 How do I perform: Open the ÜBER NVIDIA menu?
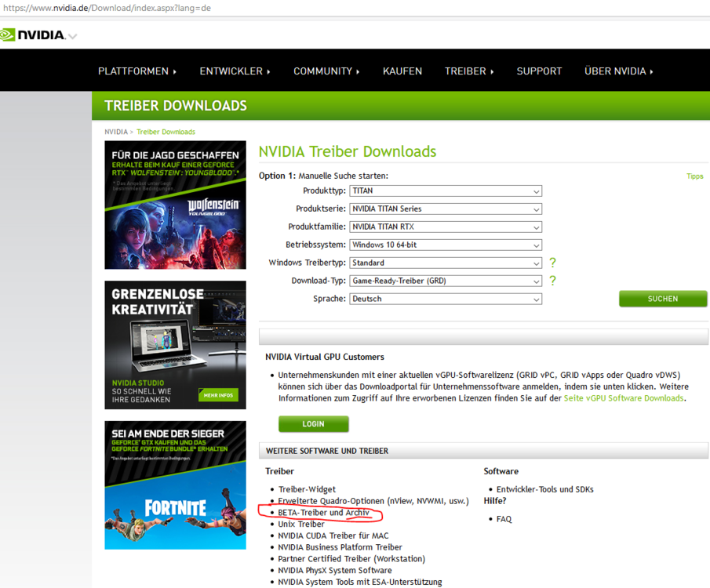pos(618,71)
